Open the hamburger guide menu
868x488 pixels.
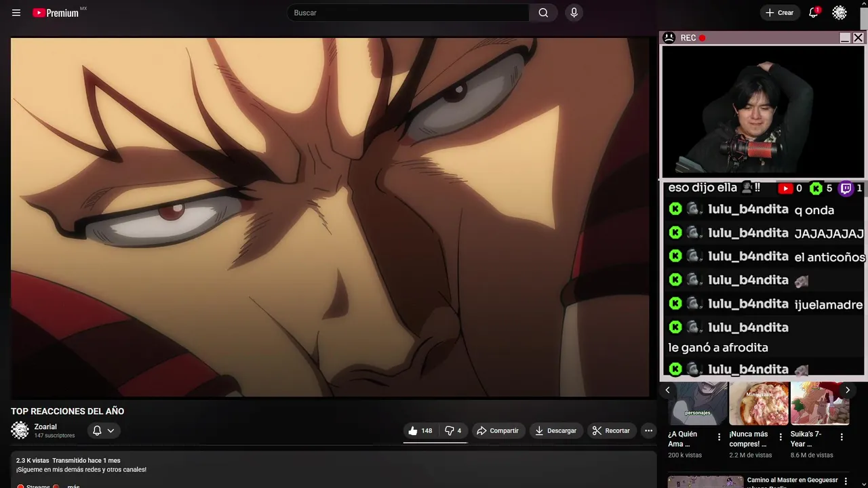click(x=16, y=13)
